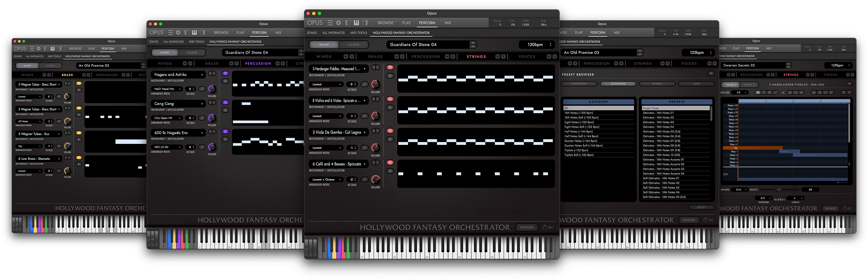The height and width of the screenshot is (279, 868).
Task: Solo the STRINGS section in center window
Action: click(503, 57)
